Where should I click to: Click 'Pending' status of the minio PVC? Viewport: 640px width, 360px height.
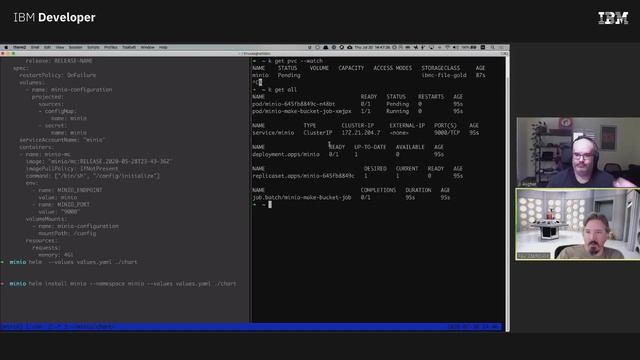pyautogui.click(x=289, y=76)
